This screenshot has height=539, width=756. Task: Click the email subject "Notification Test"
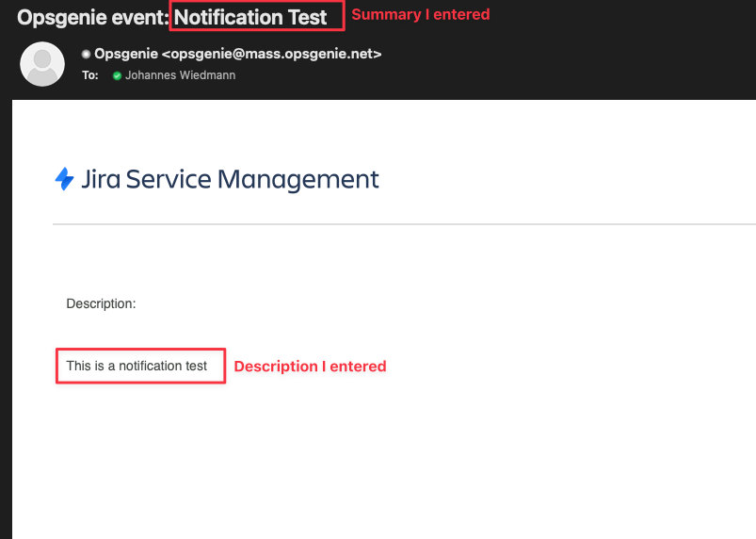(250, 17)
